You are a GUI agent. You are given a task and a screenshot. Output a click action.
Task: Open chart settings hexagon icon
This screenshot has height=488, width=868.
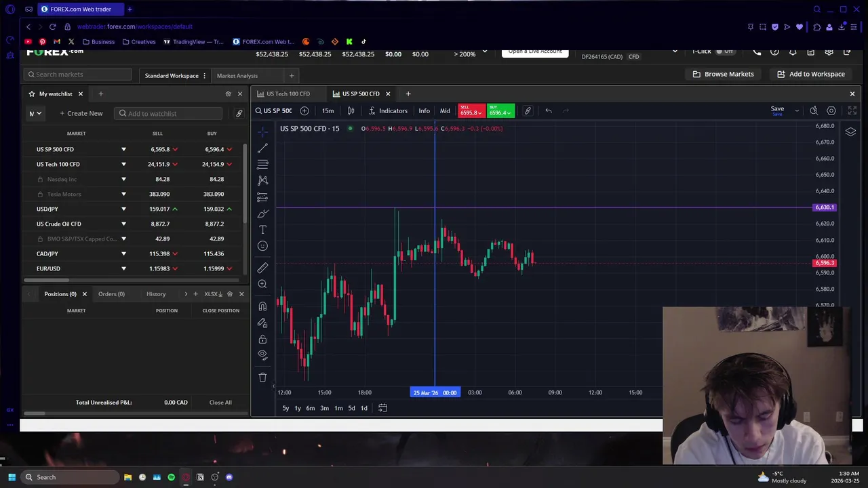tap(831, 110)
